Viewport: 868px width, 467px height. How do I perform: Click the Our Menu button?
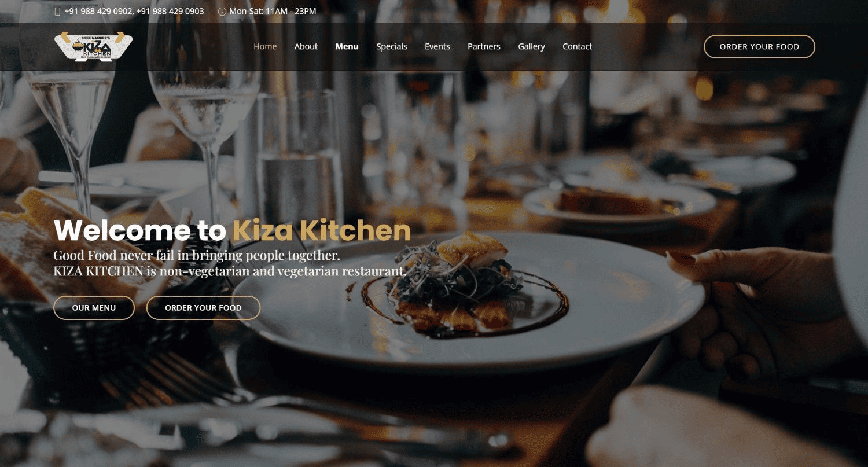[x=94, y=308]
